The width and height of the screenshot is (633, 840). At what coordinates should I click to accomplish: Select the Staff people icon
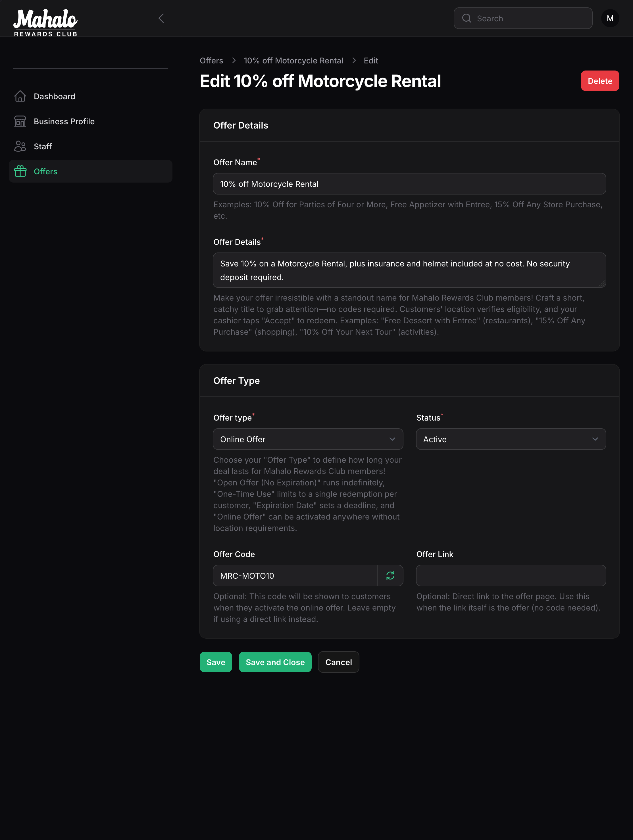20,146
